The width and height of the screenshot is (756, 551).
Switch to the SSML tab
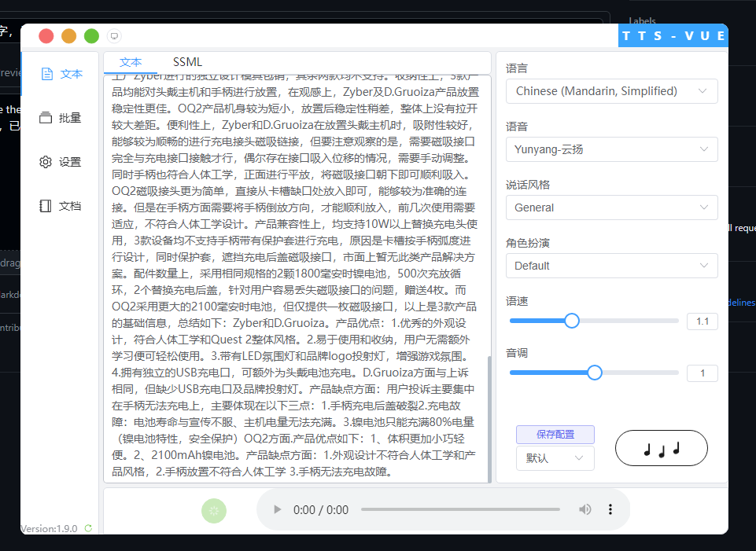click(187, 61)
